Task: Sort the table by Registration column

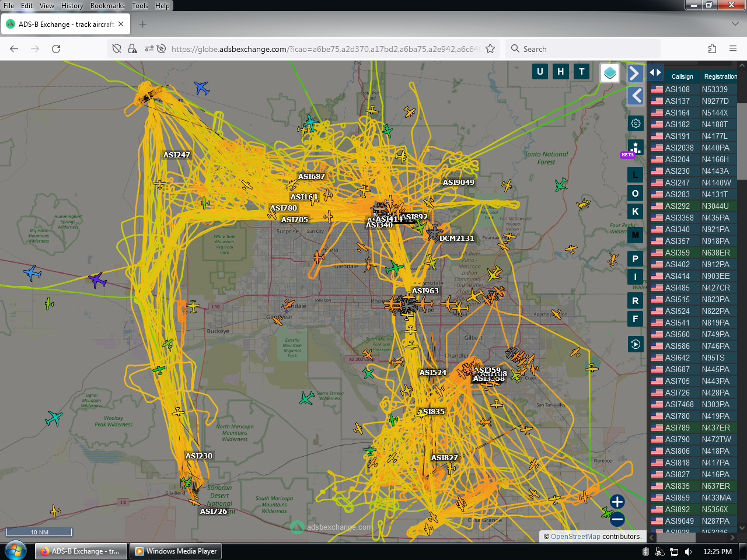Action: click(721, 76)
